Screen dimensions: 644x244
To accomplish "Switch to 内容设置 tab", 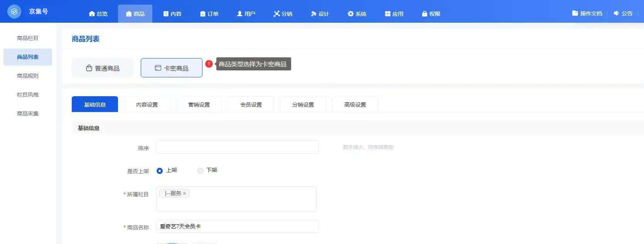I will click(x=147, y=105).
